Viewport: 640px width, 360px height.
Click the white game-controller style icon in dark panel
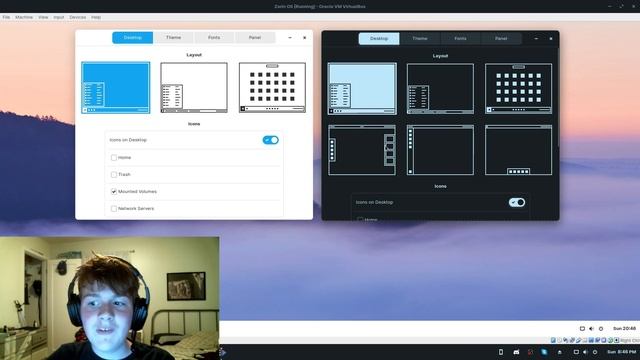516,352
